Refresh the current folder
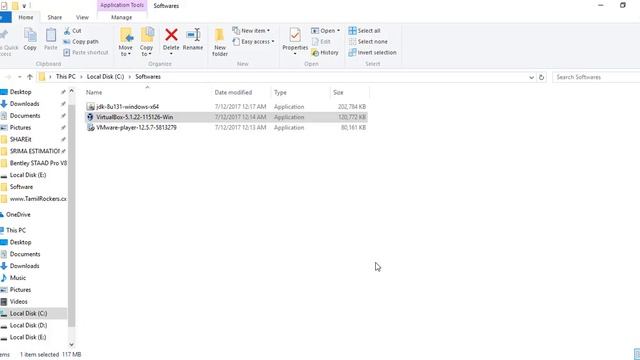Image resolution: width=640 pixels, height=360 pixels. (x=541, y=77)
